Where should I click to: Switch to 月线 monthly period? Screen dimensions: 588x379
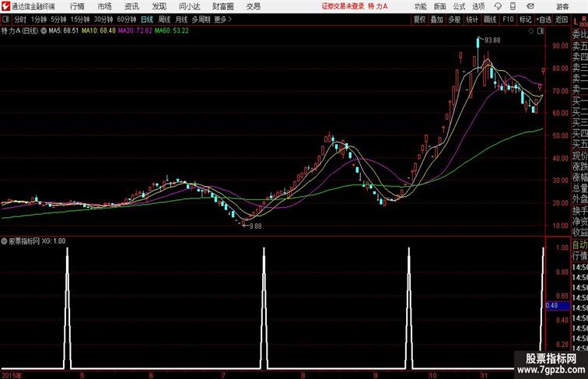[181, 19]
